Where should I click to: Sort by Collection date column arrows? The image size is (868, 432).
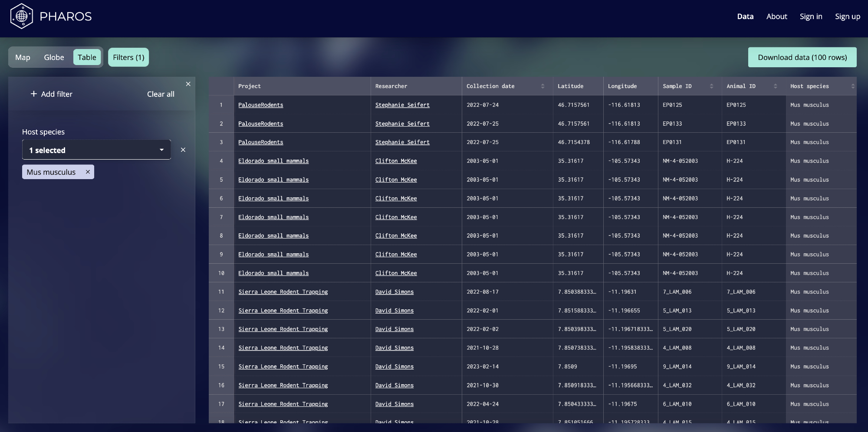click(x=542, y=86)
